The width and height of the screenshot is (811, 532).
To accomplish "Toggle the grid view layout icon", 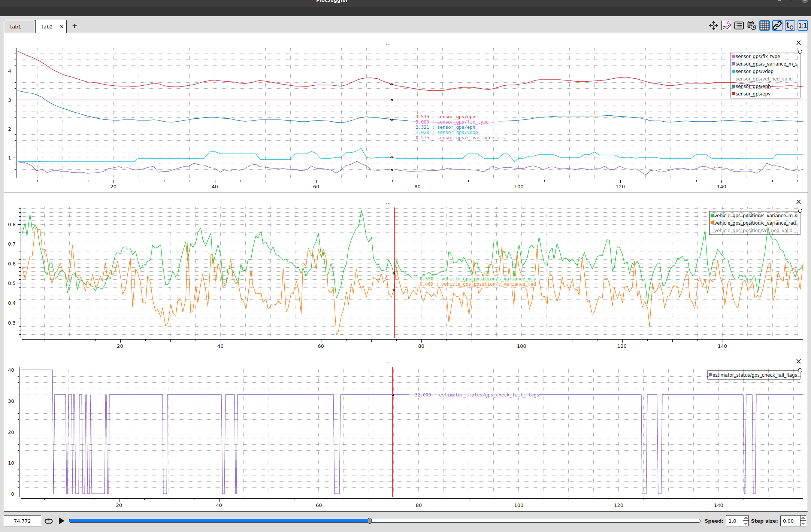I will 764,25.
